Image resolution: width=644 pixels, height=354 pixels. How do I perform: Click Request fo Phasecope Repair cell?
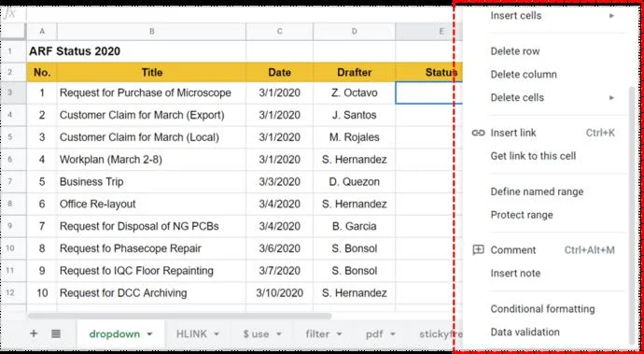point(151,248)
